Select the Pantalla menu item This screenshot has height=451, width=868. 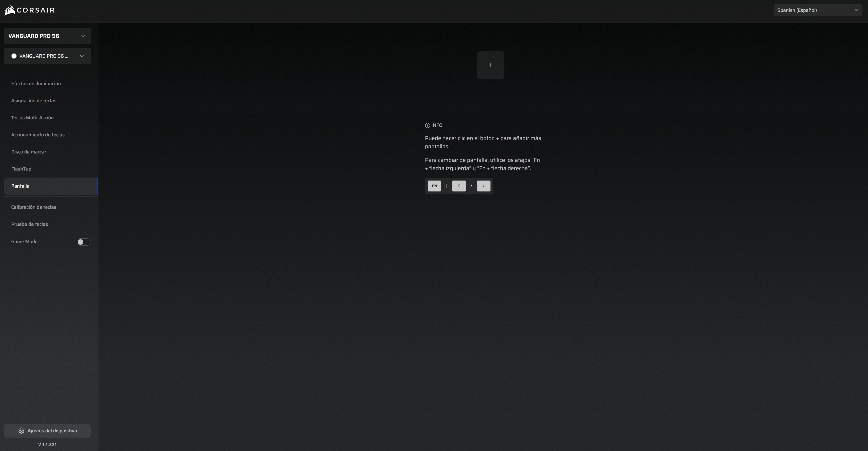pos(51,186)
